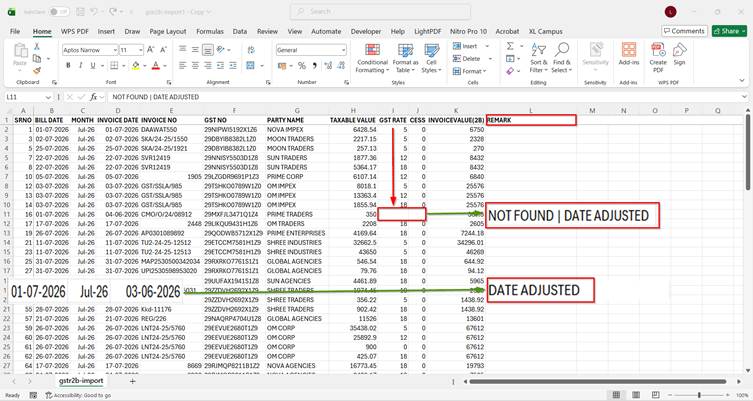Open Conditional Formatting
The image size is (753, 401).
[x=372, y=58]
